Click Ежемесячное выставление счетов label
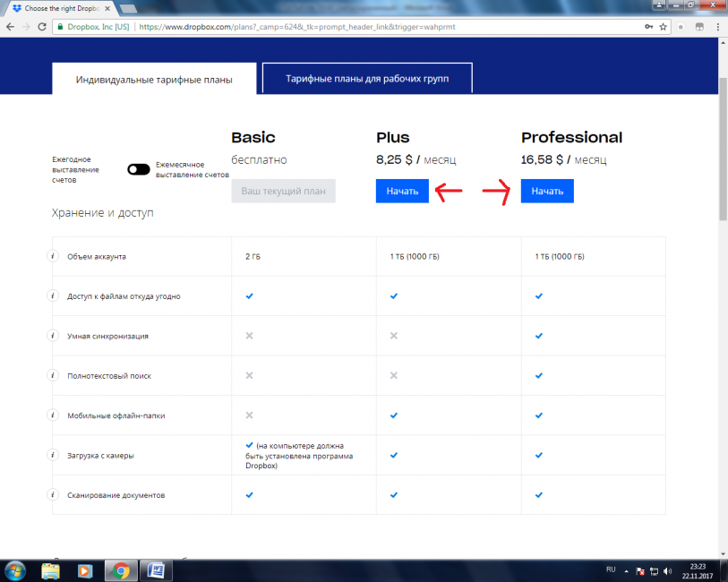Screen dimensions: 728x582 pyautogui.click(x=192, y=169)
